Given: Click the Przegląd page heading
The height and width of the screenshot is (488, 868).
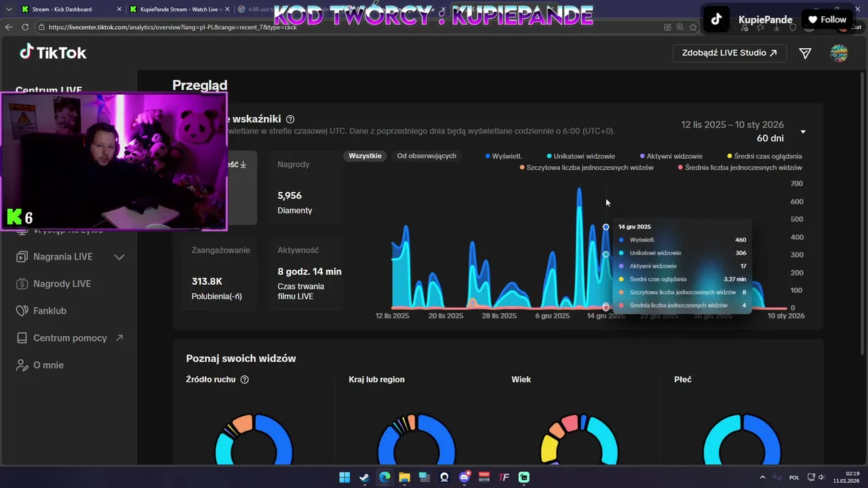Looking at the screenshot, I should click(x=199, y=85).
